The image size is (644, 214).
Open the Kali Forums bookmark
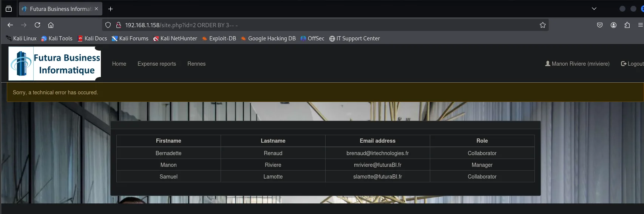[x=130, y=38]
